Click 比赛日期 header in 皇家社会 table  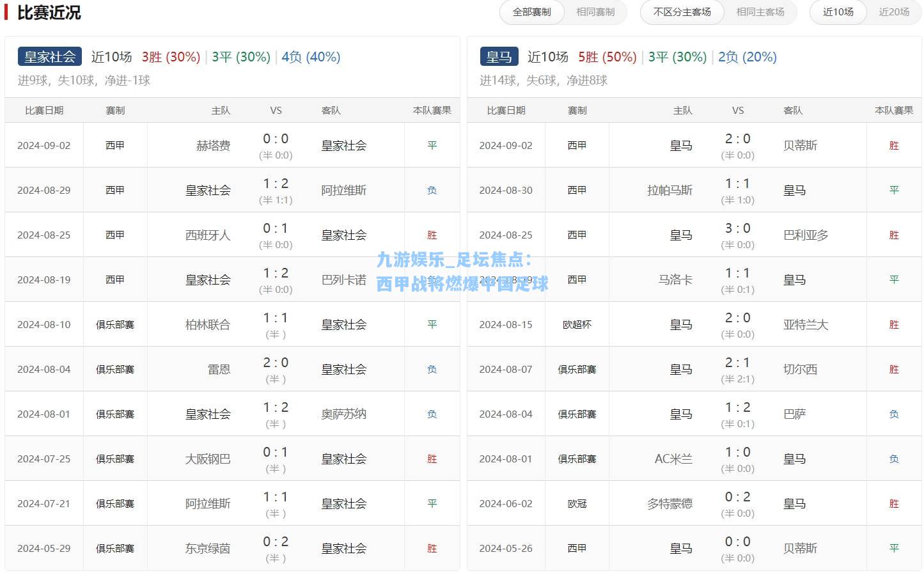pos(44,111)
